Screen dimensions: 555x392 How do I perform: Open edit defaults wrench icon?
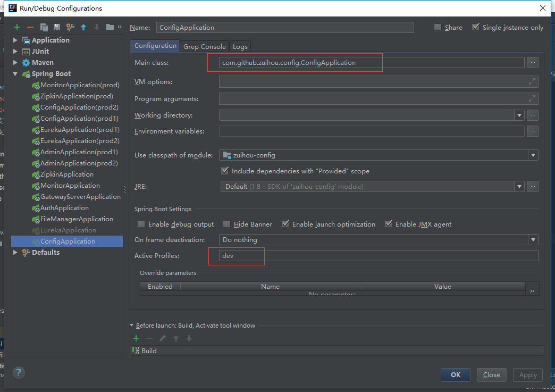(70, 27)
